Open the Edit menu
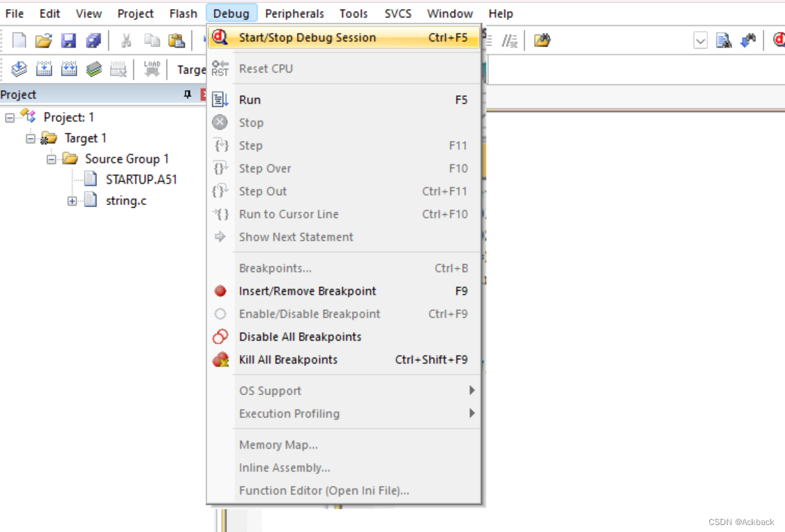 [x=50, y=14]
